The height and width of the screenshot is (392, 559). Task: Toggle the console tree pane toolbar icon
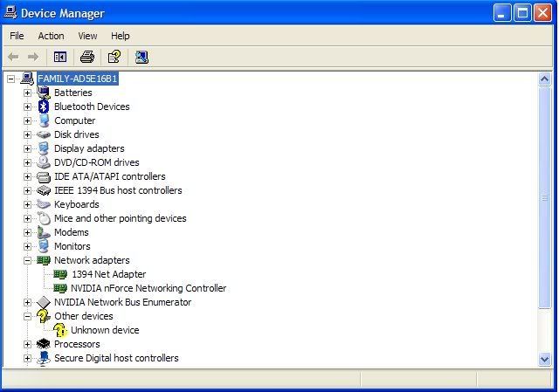tap(60, 57)
